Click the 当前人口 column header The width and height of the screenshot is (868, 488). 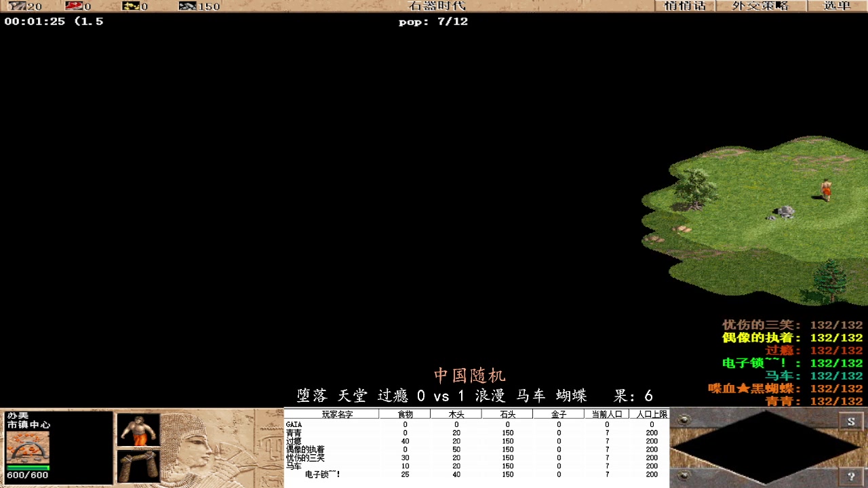tap(607, 414)
